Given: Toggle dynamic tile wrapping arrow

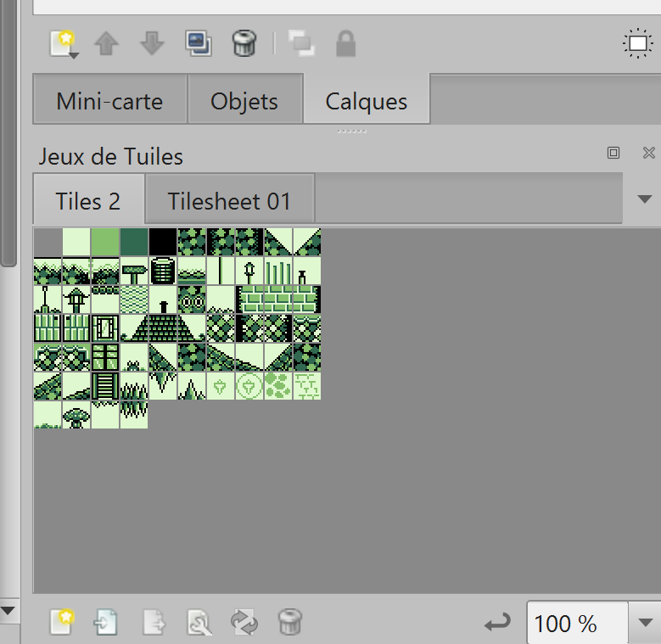Looking at the screenshot, I should tap(497, 624).
